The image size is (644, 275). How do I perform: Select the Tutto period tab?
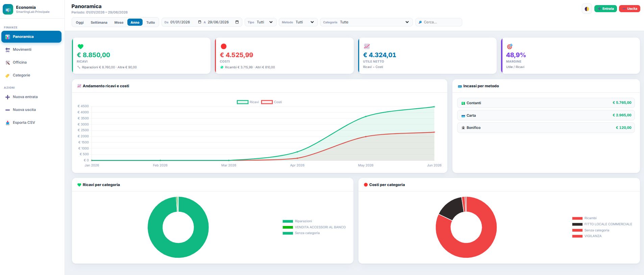[x=151, y=23]
